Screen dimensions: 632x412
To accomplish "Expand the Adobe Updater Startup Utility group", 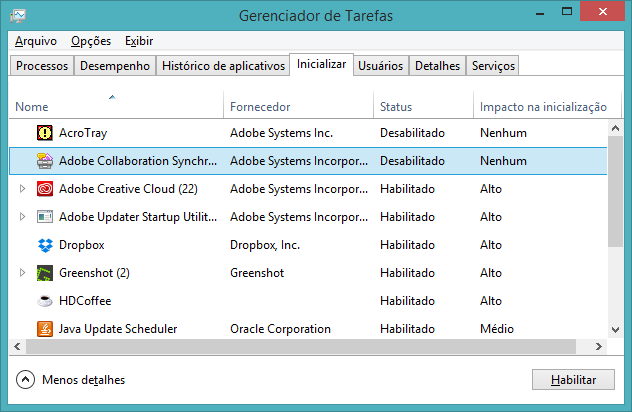I will [x=23, y=217].
